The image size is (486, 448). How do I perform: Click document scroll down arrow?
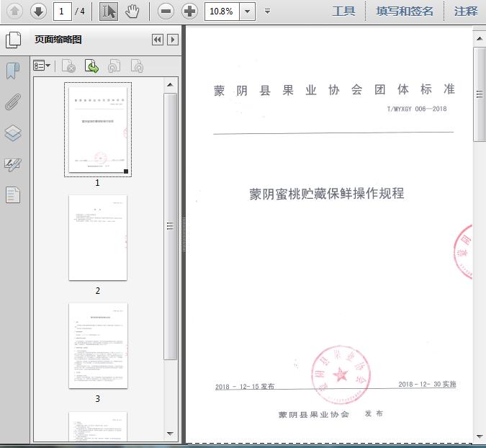coord(480,436)
